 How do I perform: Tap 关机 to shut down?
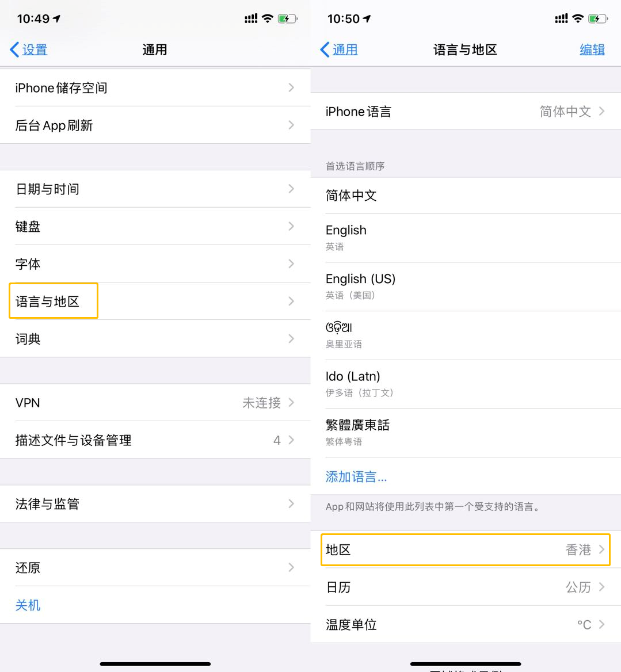(x=28, y=605)
